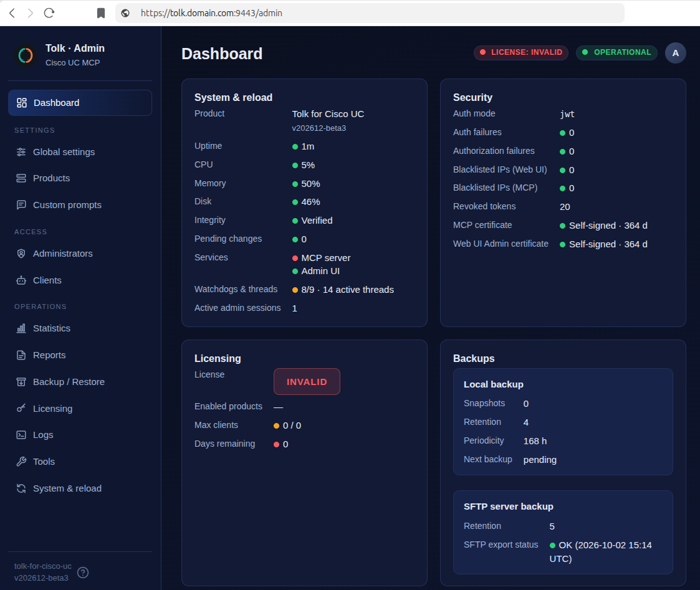The width and height of the screenshot is (700, 590).
Task: Click the Statistics bar chart icon
Action: [21, 328]
